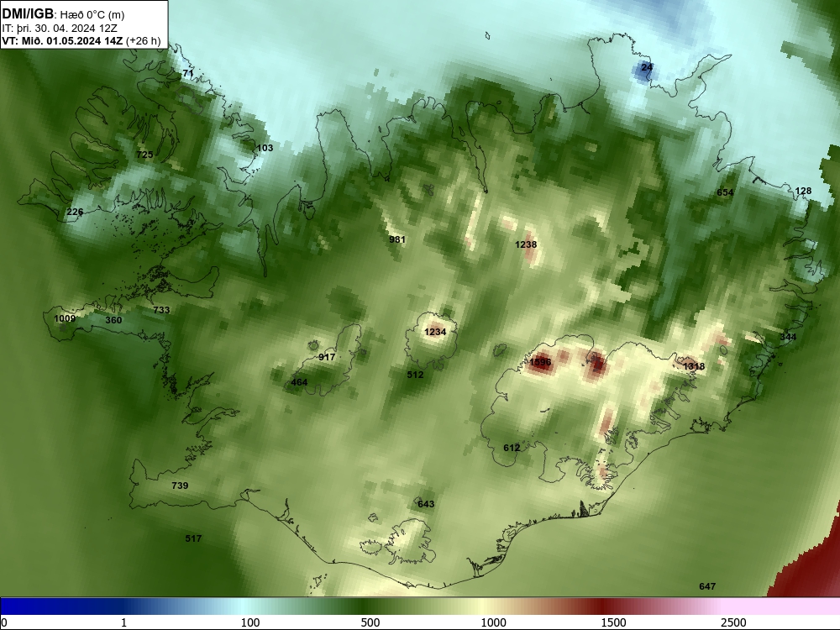
Task: Click the 103 value label
Action: (265, 148)
